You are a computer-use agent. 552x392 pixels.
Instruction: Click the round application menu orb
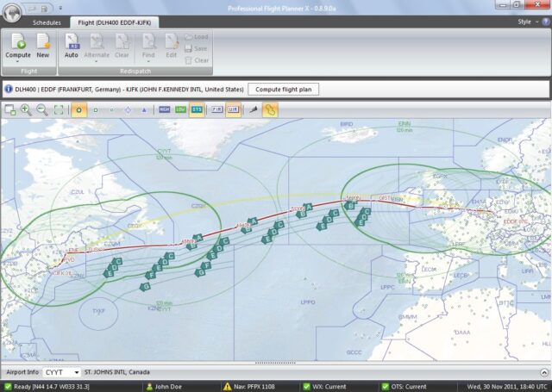(x=11, y=9)
